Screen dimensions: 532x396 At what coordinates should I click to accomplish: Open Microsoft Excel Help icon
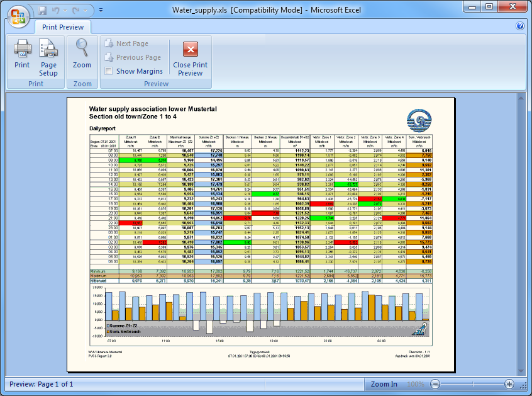[520, 26]
